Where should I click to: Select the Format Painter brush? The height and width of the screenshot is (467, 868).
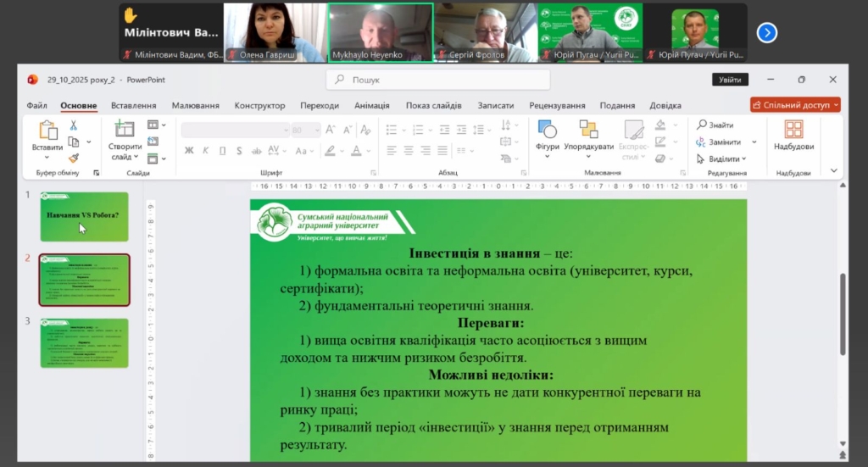tap(74, 158)
